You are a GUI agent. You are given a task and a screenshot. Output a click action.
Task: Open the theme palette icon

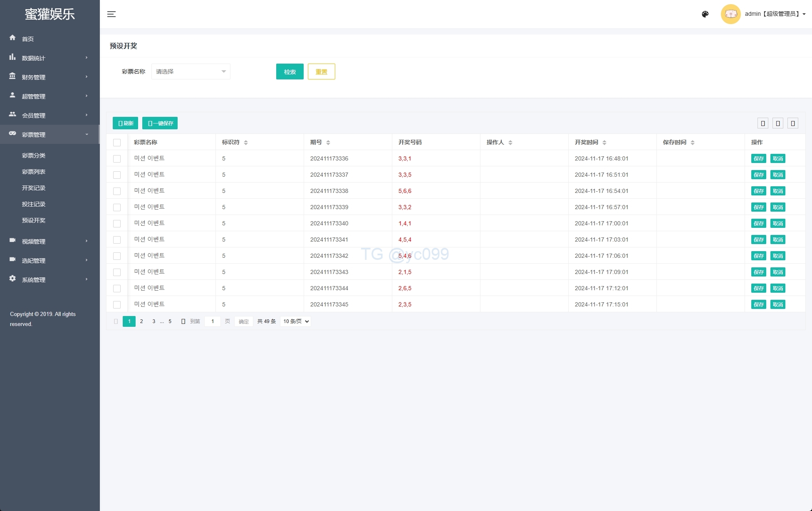(x=705, y=14)
